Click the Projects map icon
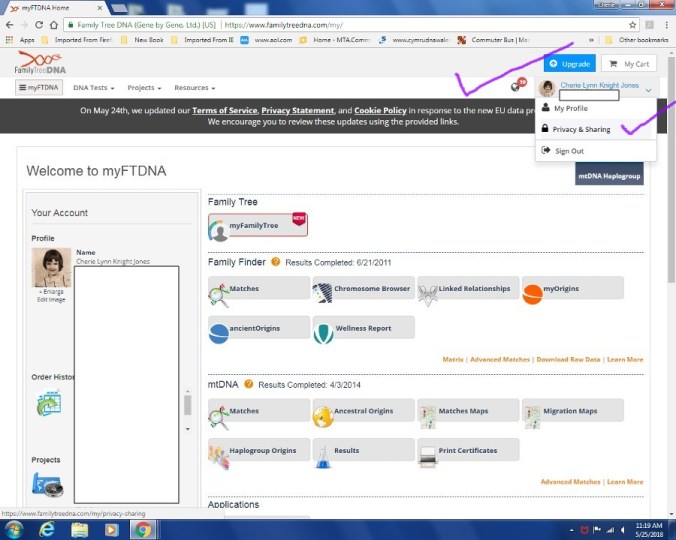The height and width of the screenshot is (540, 676). (47, 485)
